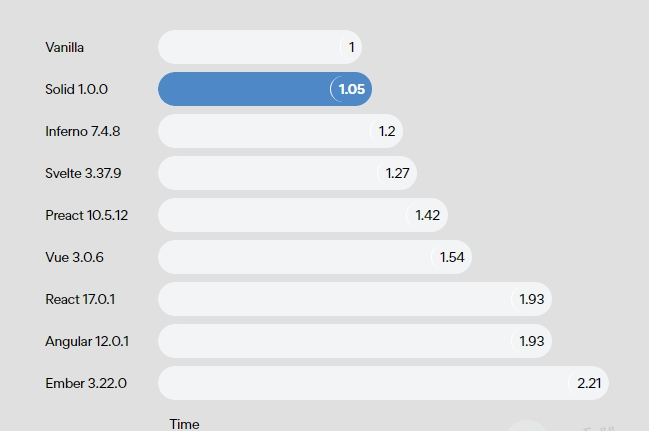Select the 1.42 value badge
Image resolution: width=649 pixels, height=431 pixels.
[427, 215]
